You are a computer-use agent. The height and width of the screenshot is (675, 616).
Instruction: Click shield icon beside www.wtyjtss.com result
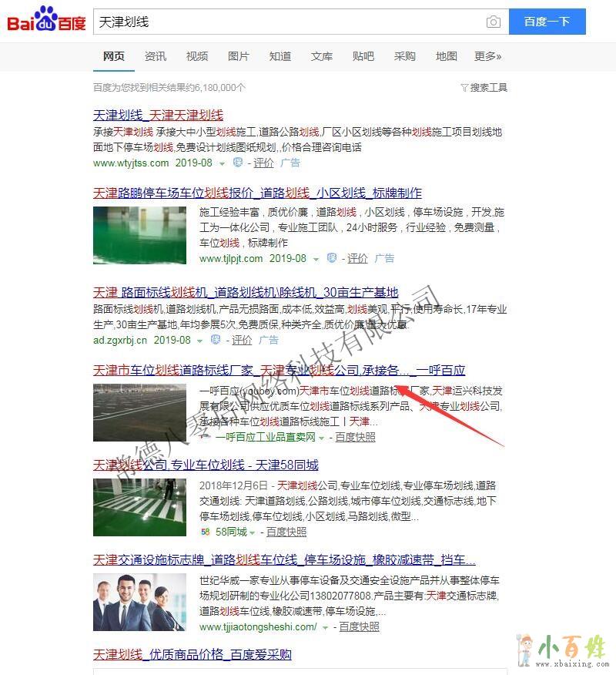pos(238,163)
